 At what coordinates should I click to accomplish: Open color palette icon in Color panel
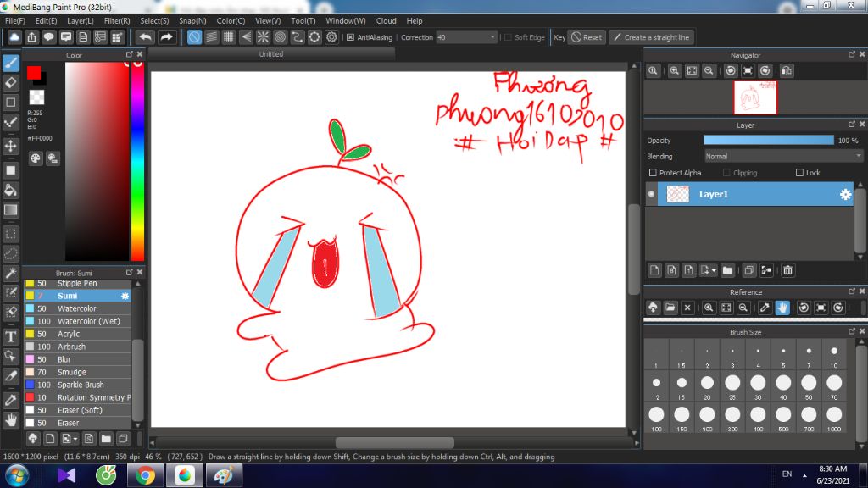36,158
